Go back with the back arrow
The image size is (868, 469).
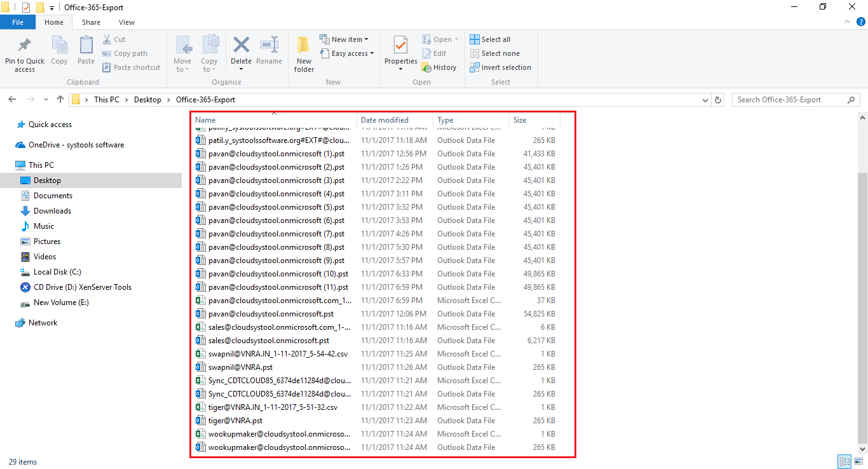pos(12,100)
